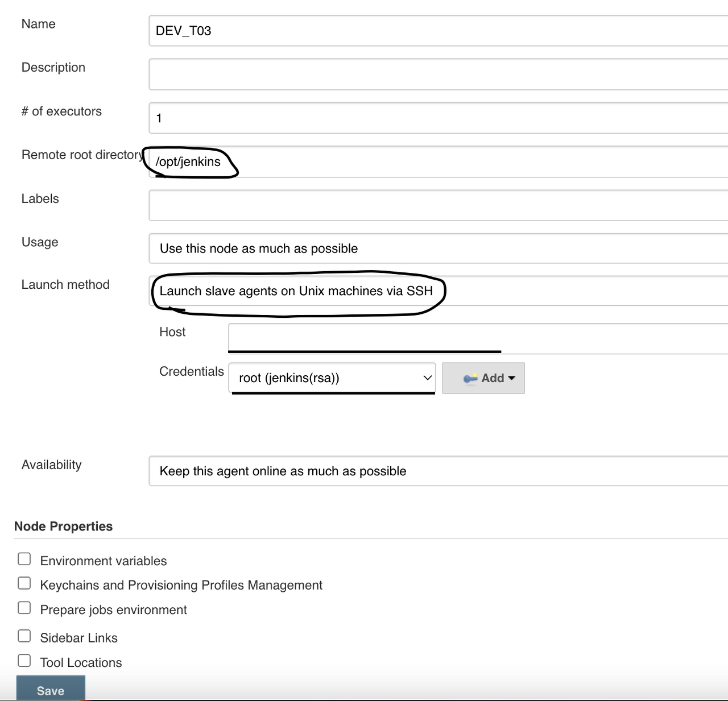Click the key icon on the Add button

click(x=470, y=378)
